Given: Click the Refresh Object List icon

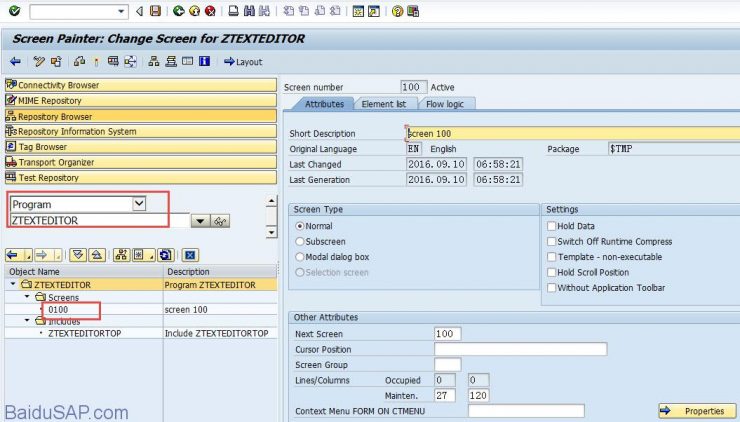Looking at the screenshot, I should [166, 255].
